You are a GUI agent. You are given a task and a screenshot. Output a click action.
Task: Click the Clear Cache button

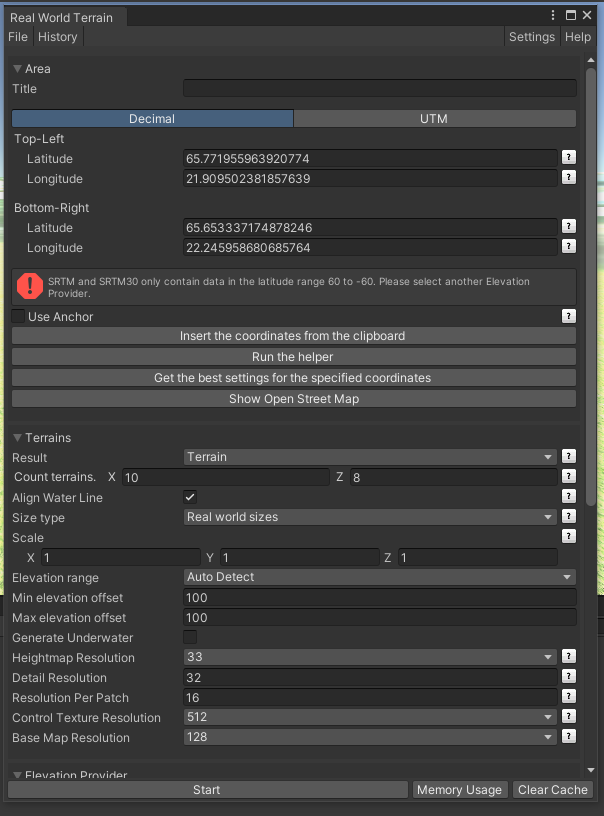[552, 789]
